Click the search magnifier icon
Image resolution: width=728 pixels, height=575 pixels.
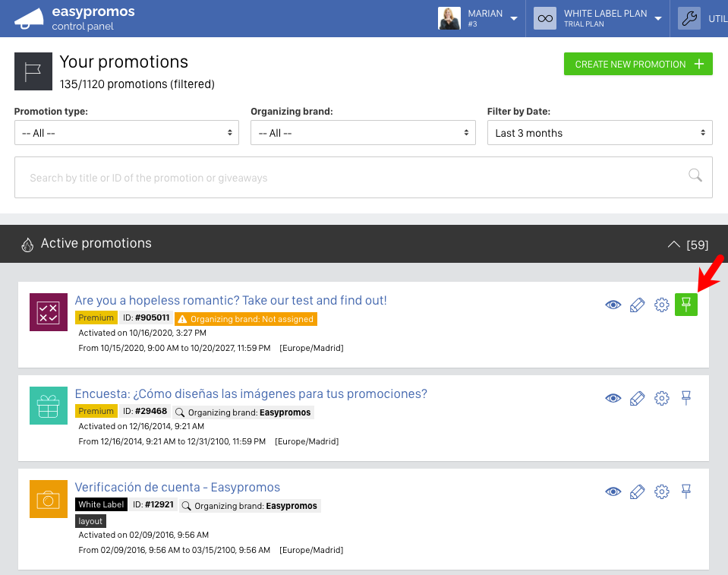click(x=695, y=175)
